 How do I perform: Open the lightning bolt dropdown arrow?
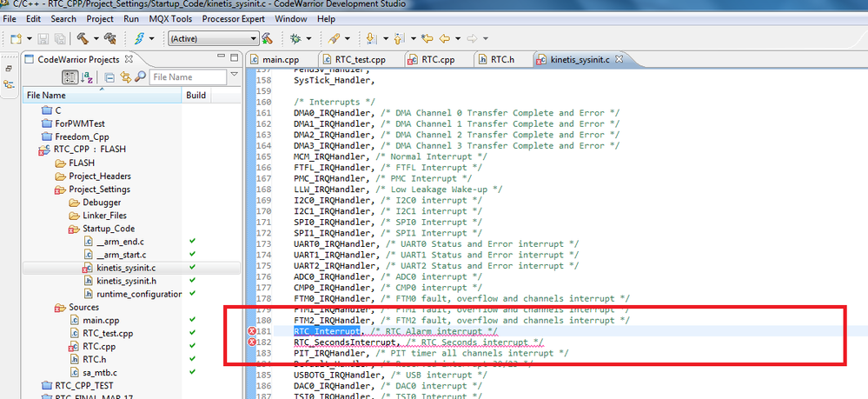(151, 39)
